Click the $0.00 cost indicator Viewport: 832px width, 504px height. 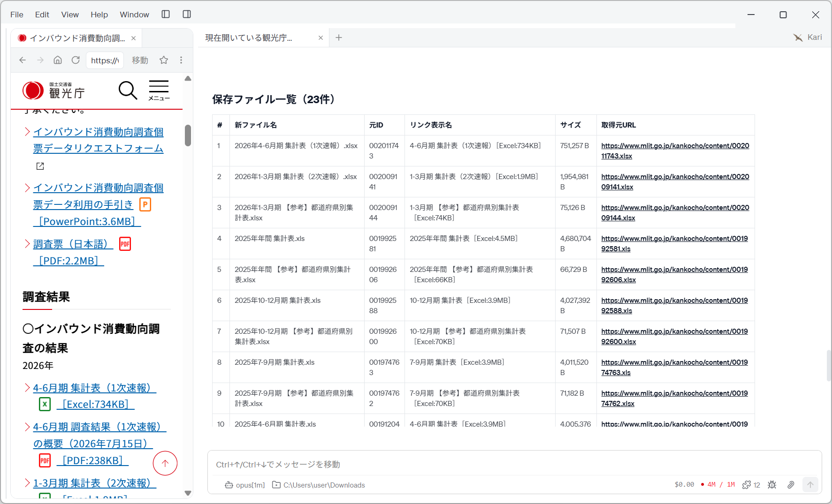tap(684, 485)
